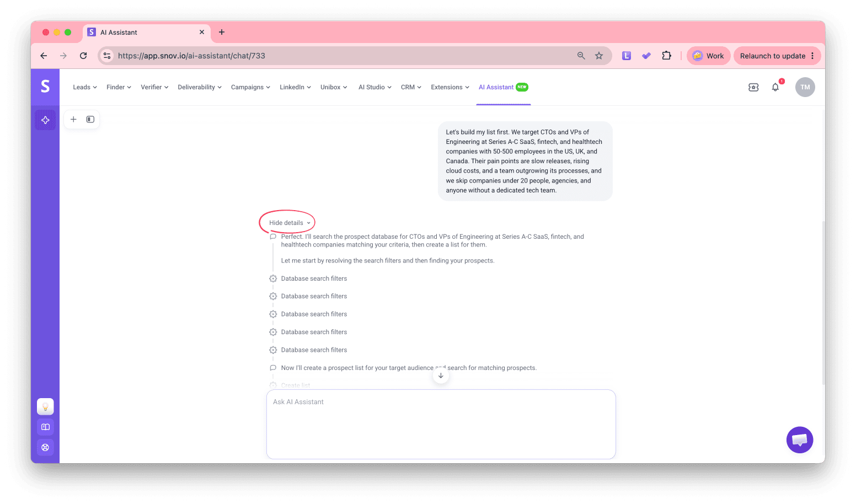This screenshot has width=856, height=504.
Task: Click the user message starting 'Let's build my list'
Action: tap(525, 161)
